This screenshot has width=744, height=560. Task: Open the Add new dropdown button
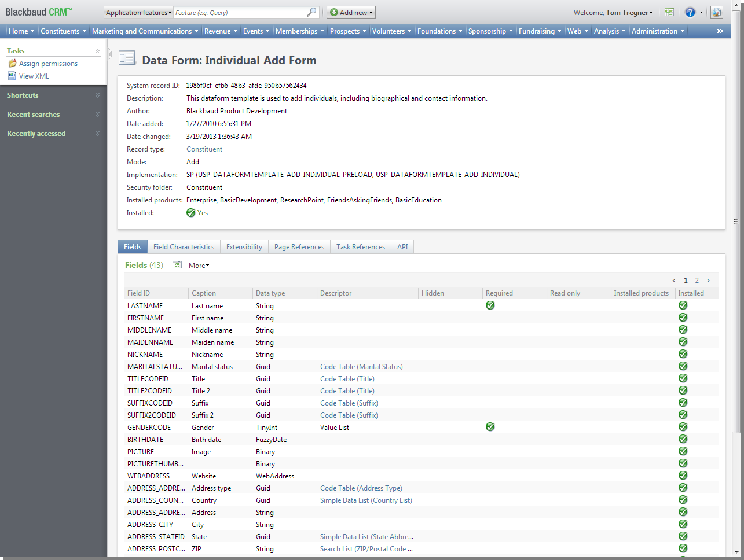click(x=351, y=12)
